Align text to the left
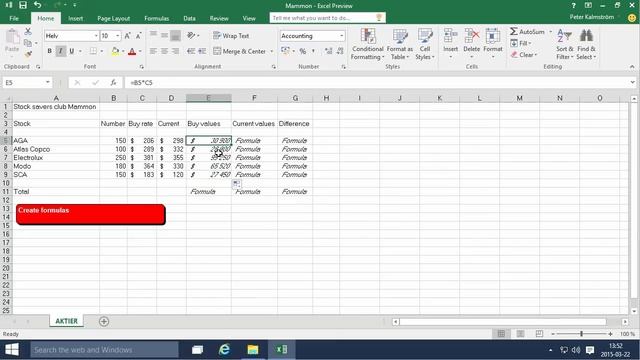The height and width of the screenshot is (360, 640). pos(153,51)
